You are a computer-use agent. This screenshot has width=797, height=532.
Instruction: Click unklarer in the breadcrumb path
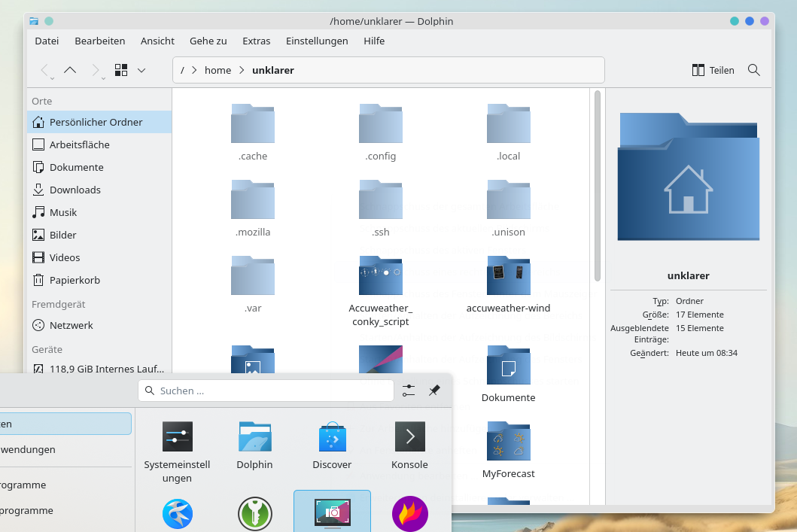(273, 71)
